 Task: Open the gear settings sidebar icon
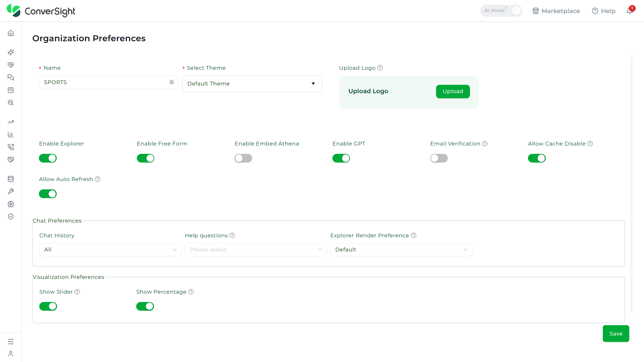(11, 204)
